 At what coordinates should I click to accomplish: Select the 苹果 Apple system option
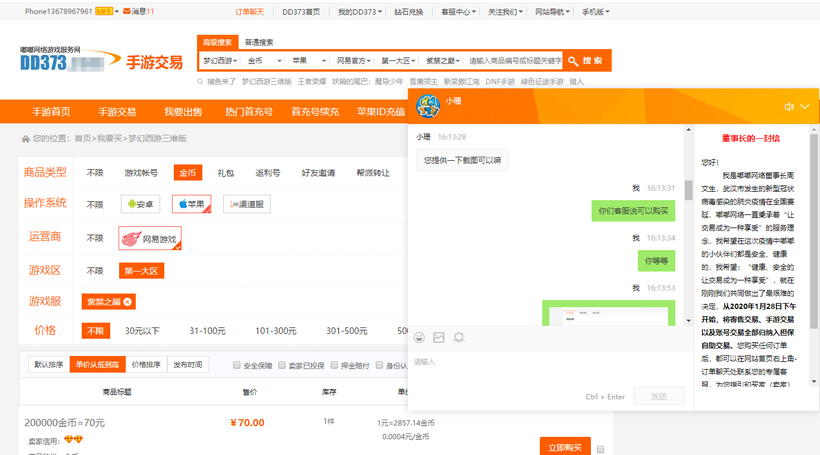tap(191, 204)
